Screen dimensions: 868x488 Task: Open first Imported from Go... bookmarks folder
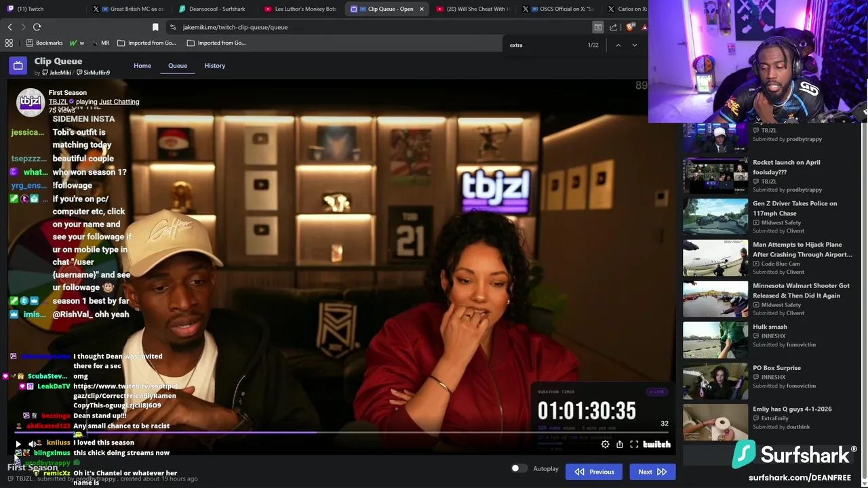coord(146,43)
